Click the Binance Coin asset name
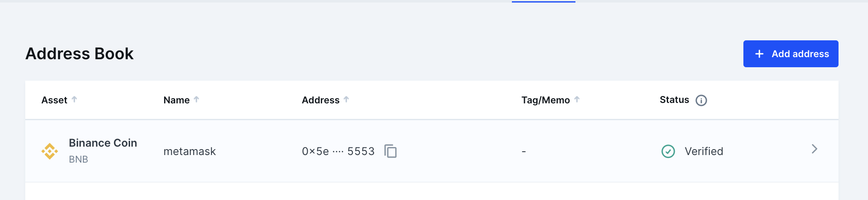This screenshot has width=868, height=200. click(103, 143)
